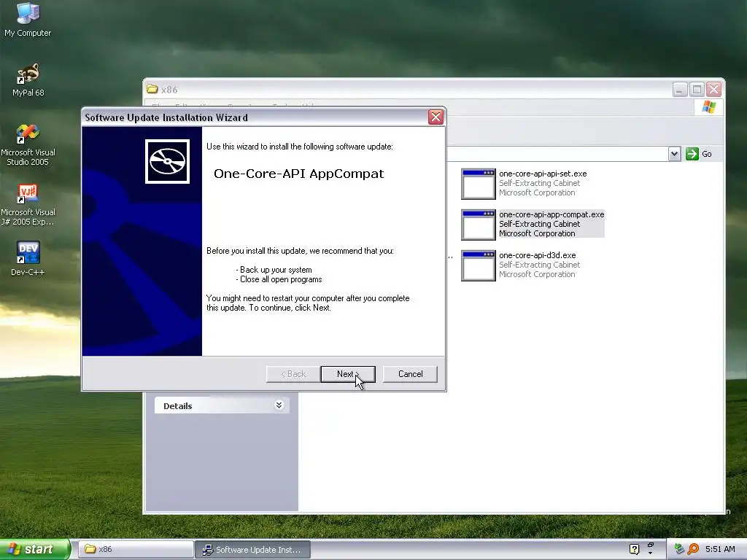Click the Windows flag logo in x86 window
The image size is (747, 560).
click(708, 106)
